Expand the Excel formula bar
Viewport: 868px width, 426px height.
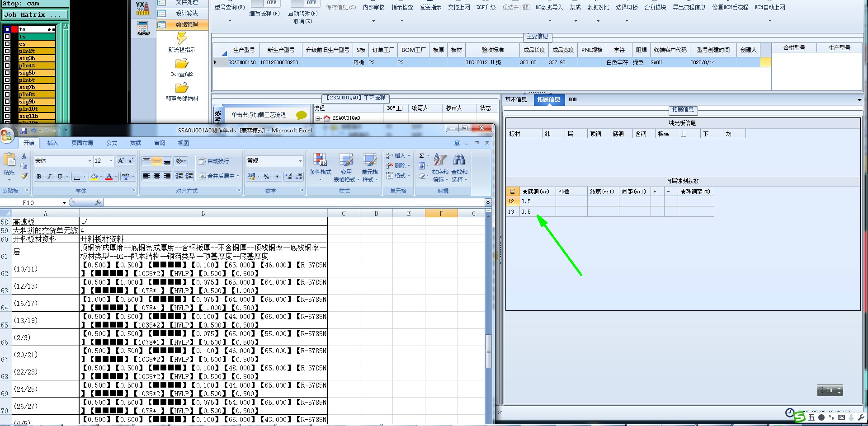tap(488, 202)
